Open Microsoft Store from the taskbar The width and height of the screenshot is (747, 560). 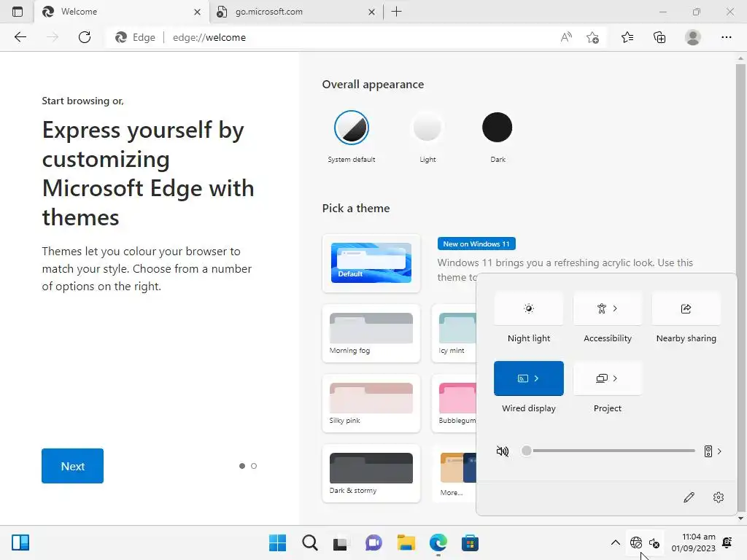tap(471, 542)
